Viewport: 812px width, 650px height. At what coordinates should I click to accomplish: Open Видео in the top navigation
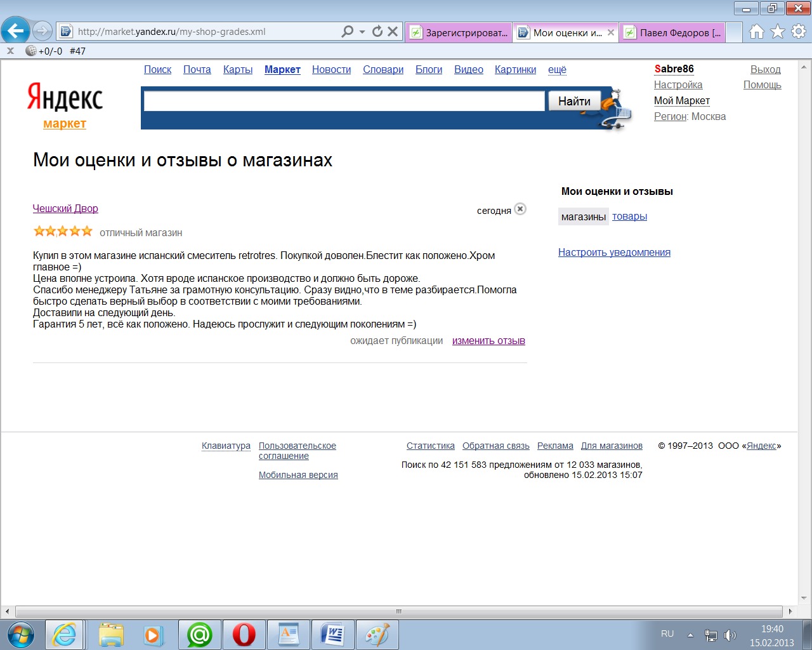pyautogui.click(x=469, y=70)
